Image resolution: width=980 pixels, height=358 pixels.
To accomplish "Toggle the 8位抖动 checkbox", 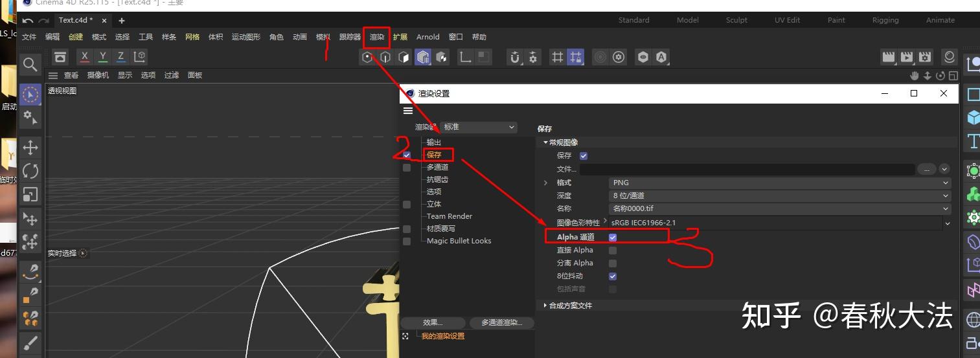I will tap(613, 276).
